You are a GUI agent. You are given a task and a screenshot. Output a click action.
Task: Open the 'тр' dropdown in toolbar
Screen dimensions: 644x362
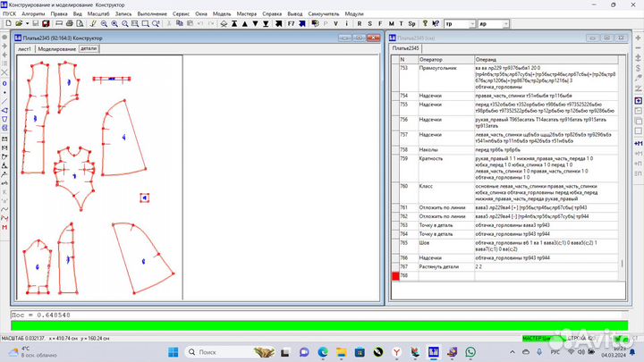tap(473, 24)
